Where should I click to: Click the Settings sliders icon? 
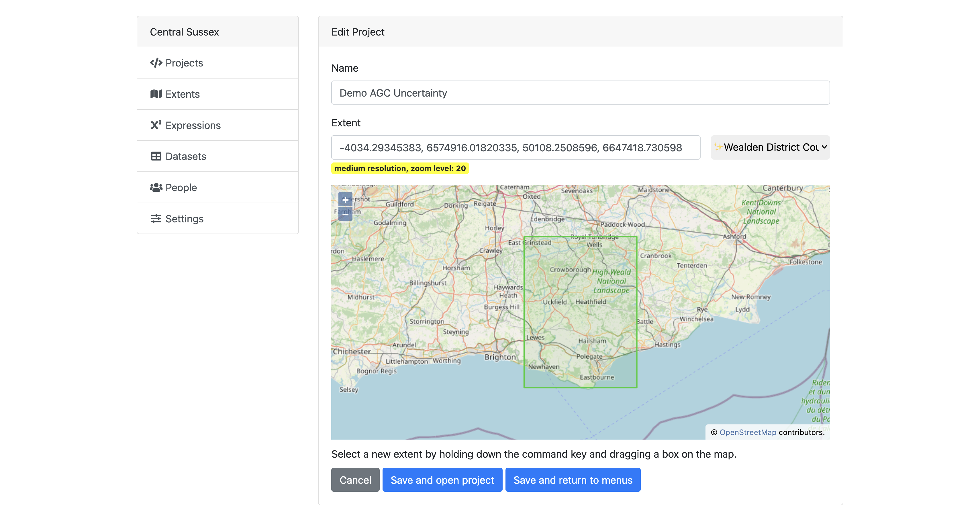156,219
